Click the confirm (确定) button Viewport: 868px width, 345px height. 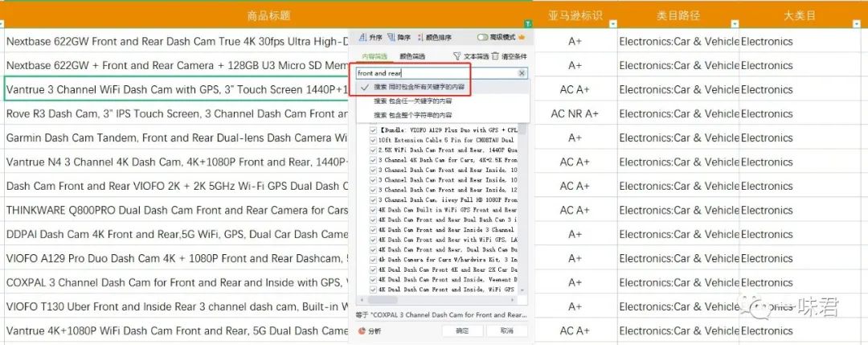click(462, 331)
